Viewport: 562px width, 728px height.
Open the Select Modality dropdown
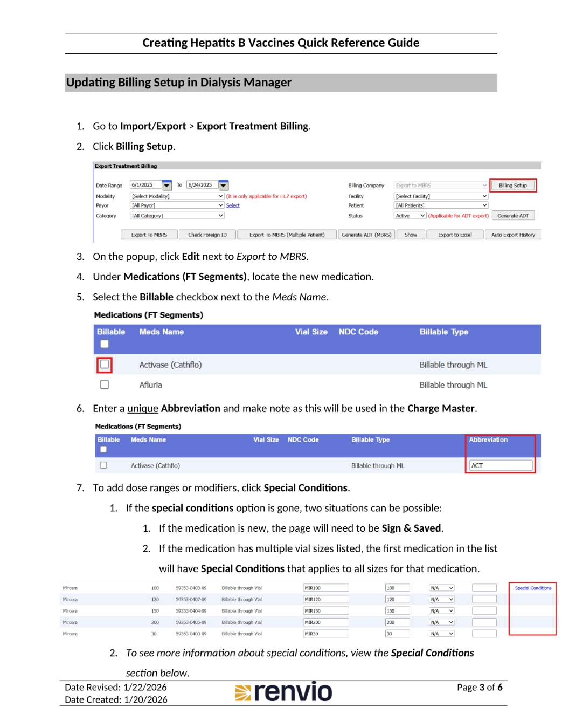(x=177, y=196)
